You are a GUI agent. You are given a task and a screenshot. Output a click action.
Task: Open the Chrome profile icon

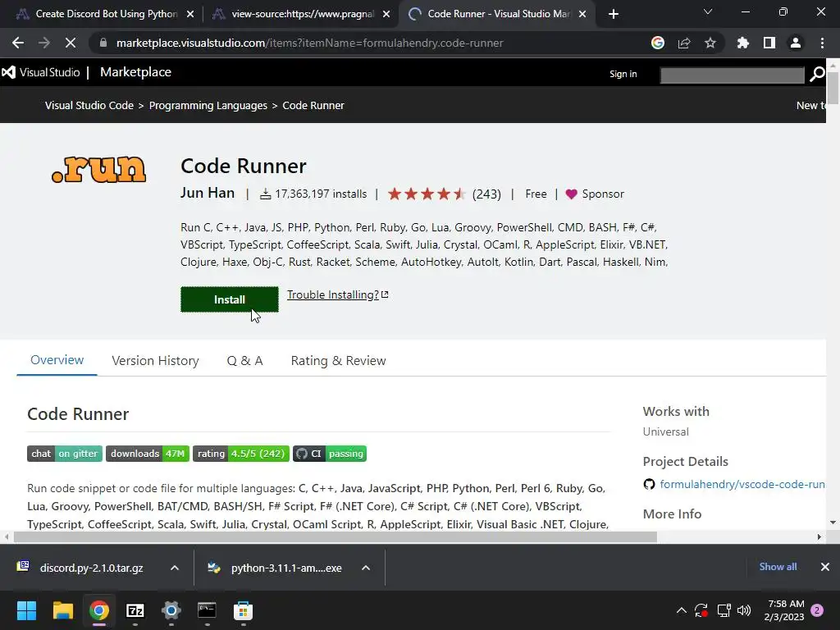[x=796, y=43]
